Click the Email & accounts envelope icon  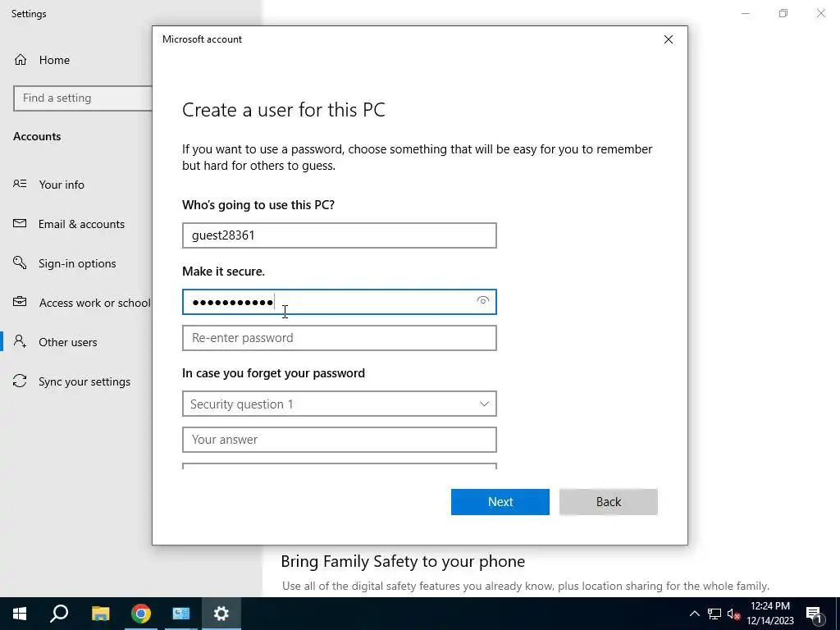click(x=20, y=223)
